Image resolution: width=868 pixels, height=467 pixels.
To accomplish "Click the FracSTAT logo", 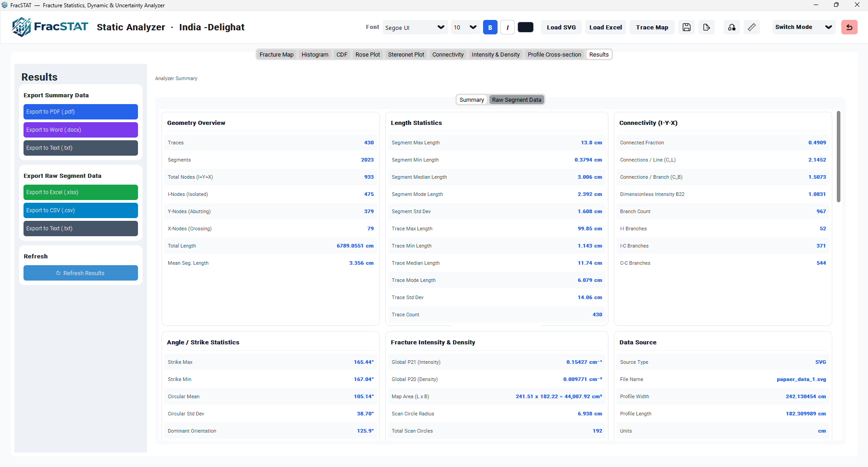I will [50, 27].
